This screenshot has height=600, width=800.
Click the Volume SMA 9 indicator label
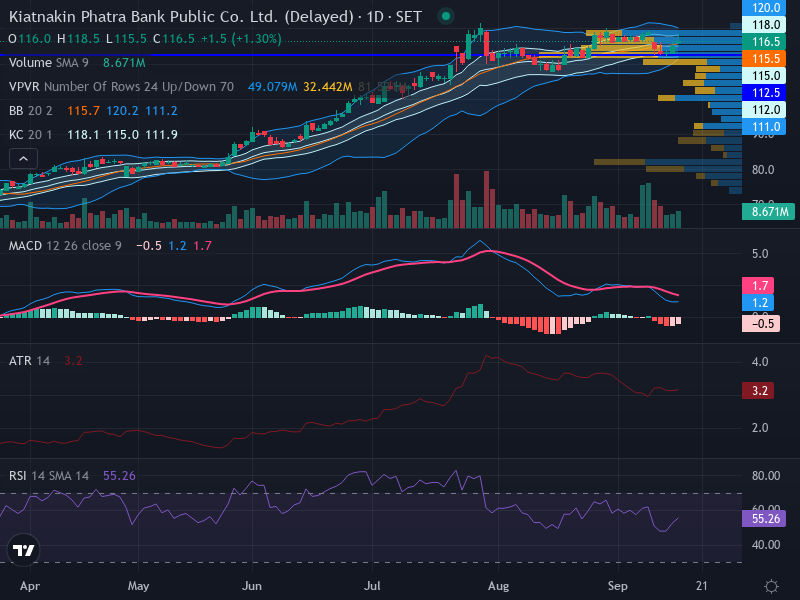click(x=48, y=63)
